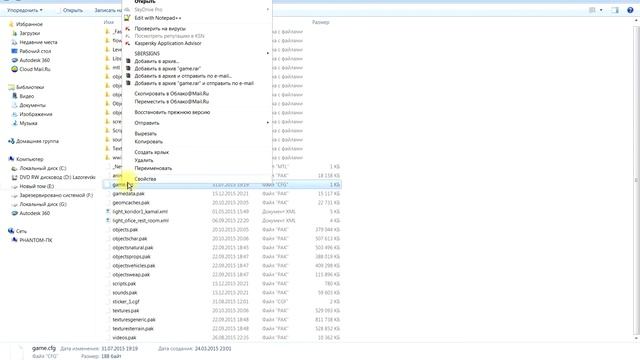Choose Восстановить прежнюю версию
The height and width of the screenshot is (360, 640).
(x=172, y=112)
